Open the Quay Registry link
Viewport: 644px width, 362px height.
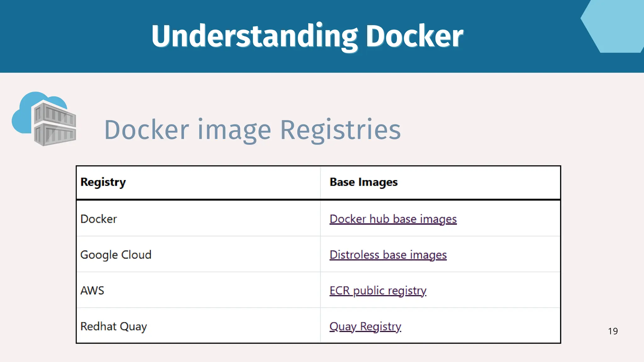click(365, 326)
